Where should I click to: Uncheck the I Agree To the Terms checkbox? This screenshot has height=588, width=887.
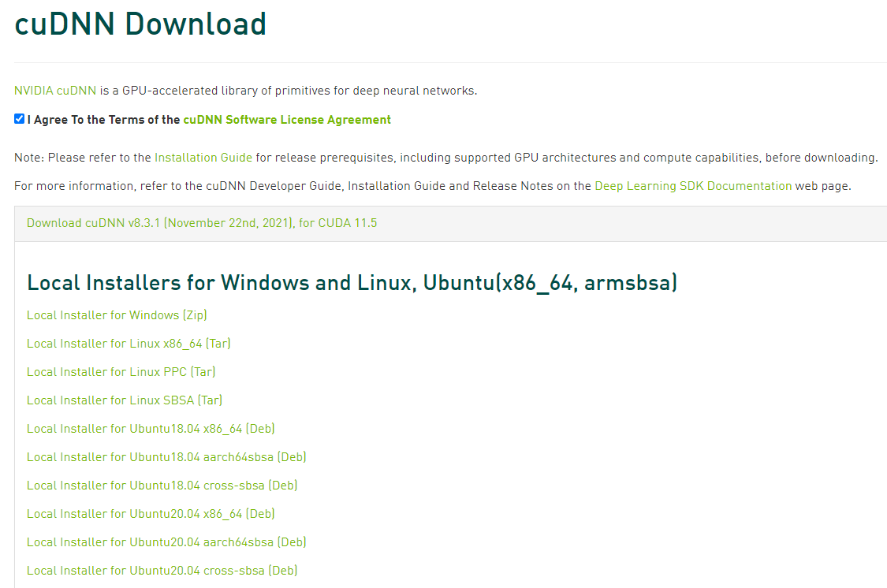click(19, 119)
